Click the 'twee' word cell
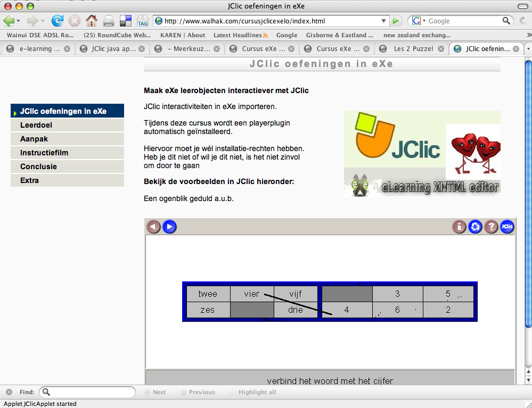 tap(208, 294)
